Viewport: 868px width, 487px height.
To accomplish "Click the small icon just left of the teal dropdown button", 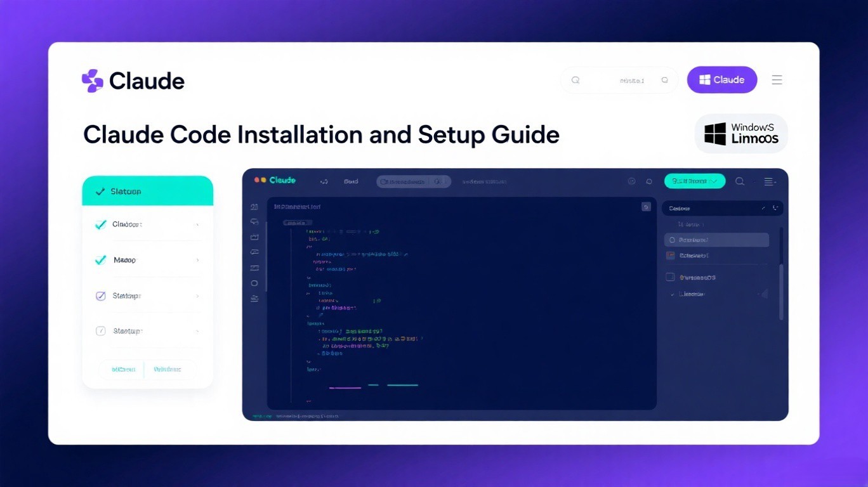I will (x=649, y=181).
